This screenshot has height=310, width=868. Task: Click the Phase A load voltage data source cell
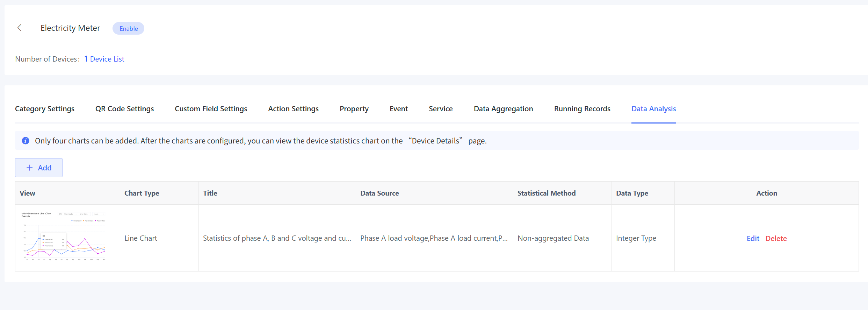[x=434, y=238]
